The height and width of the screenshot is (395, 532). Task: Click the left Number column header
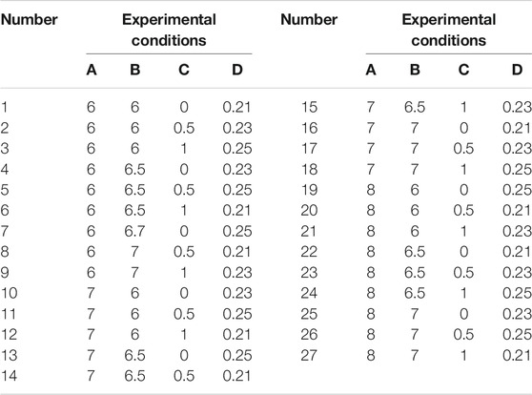(30, 19)
